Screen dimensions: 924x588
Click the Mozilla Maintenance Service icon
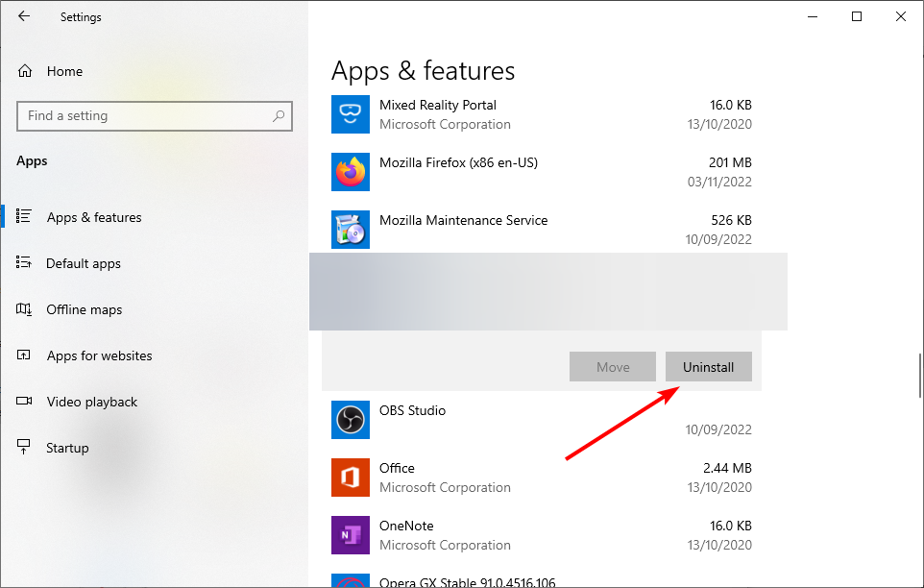[350, 230]
